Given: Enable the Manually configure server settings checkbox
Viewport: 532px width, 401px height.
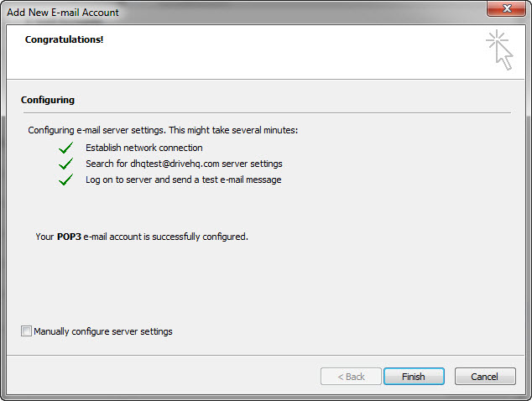Looking at the screenshot, I should point(26,331).
